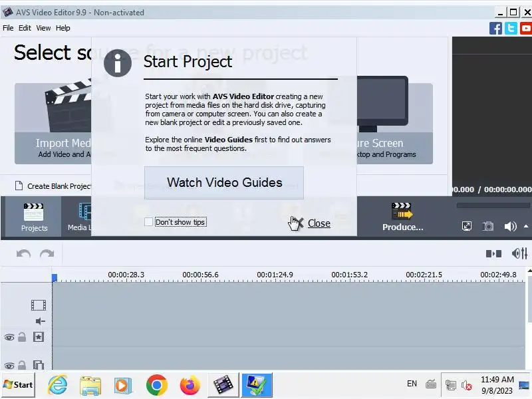The height and width of the screenshot is (399, 532).
Task: Enable the Don't show tips checkbox
Action: [x=148, y=222]
